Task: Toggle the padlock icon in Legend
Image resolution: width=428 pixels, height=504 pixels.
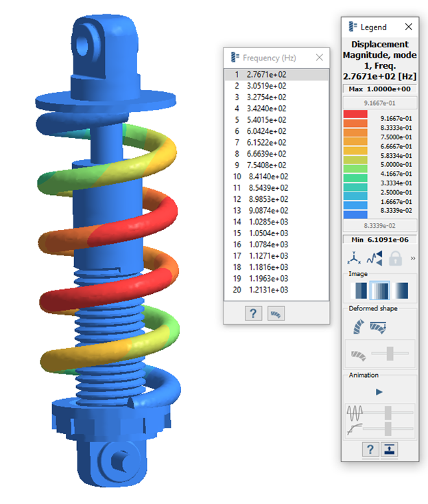Action: pyautogui.click(x=395, y=258)
